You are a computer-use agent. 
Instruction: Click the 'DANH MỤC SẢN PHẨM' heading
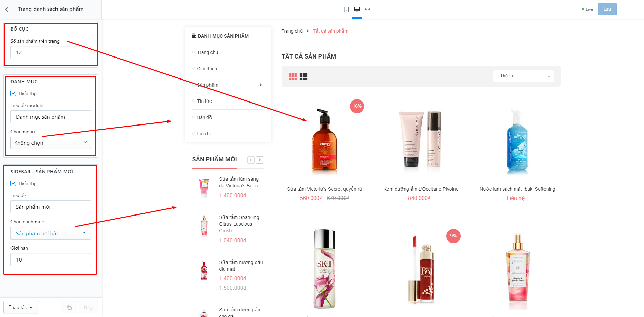coord(223,36)
